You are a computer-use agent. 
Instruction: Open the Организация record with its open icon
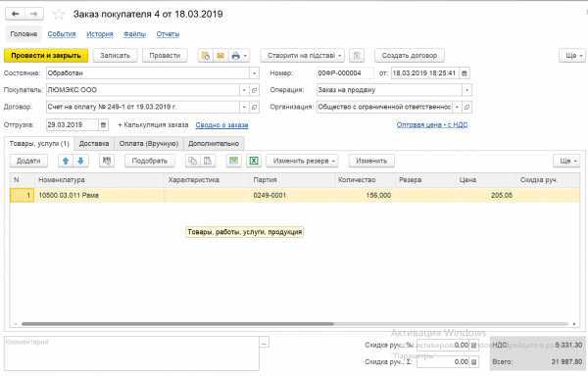(466, 107)
